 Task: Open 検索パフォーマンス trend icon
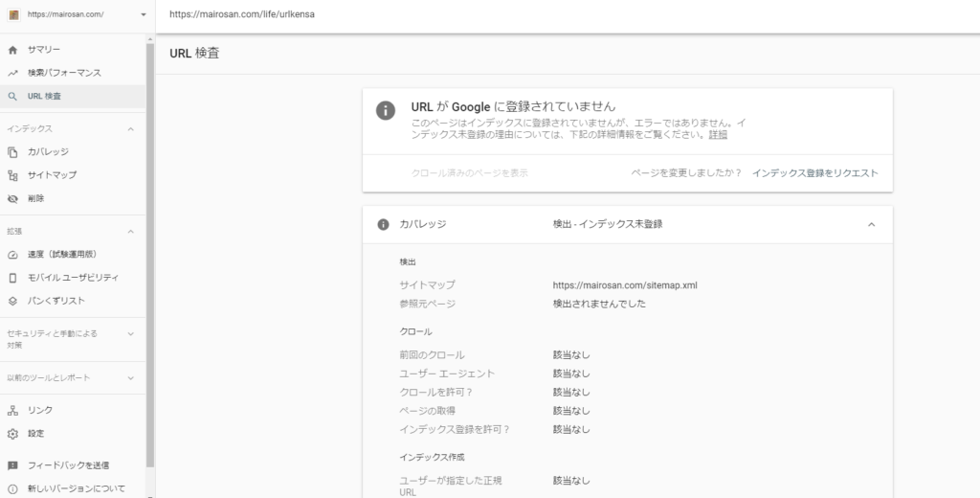(12, 73)
